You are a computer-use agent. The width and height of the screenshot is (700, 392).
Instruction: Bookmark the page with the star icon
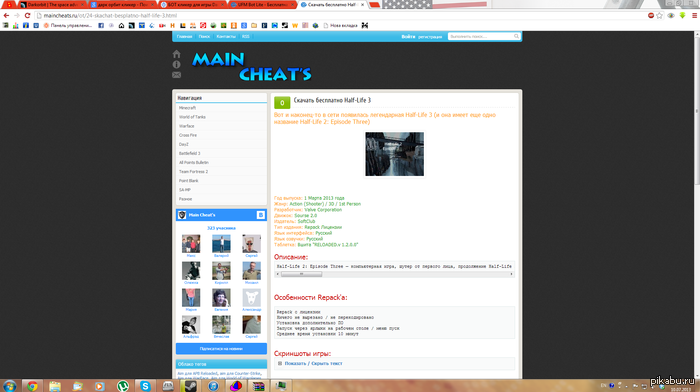659,15
